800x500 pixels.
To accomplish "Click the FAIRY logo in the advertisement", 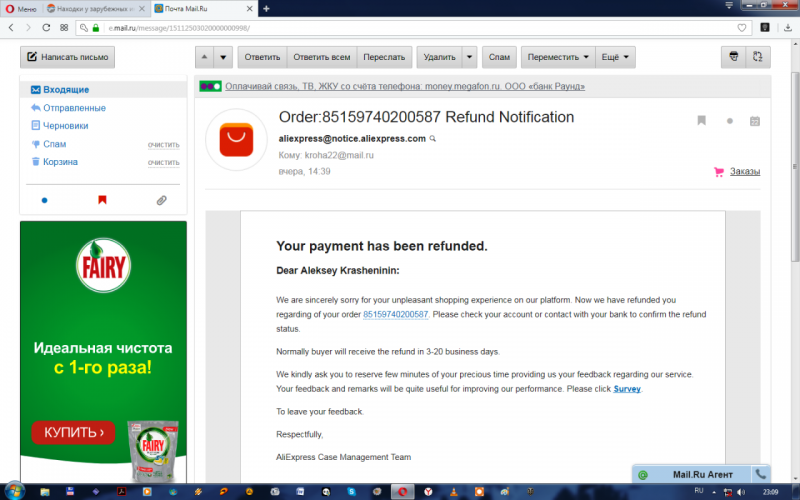I will pos(104,265).
